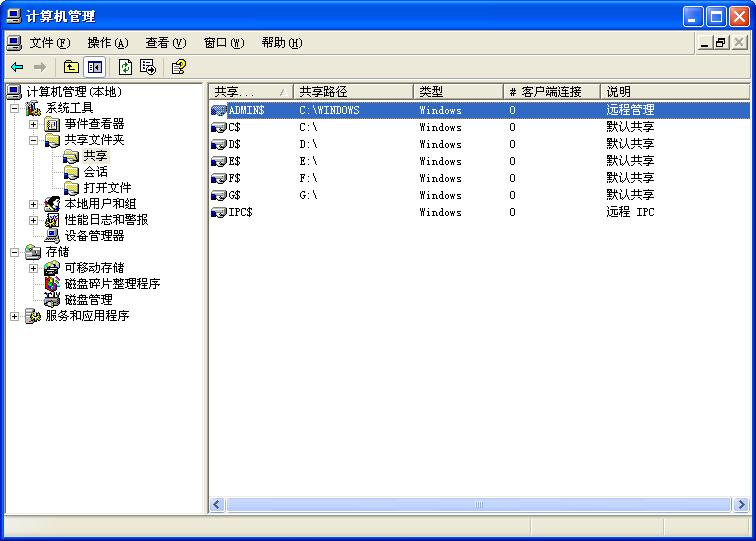Restore the inner MDI child window
This screenshot has width=756, height=541.
coord(720,43)
